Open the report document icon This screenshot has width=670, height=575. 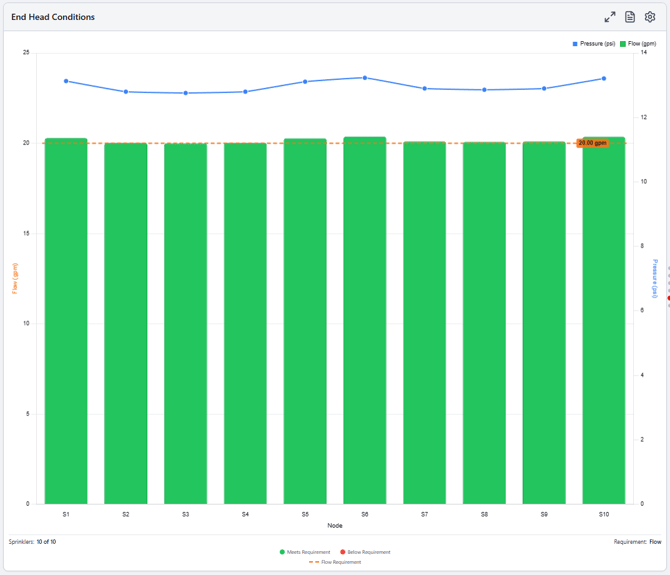point(630,17)
